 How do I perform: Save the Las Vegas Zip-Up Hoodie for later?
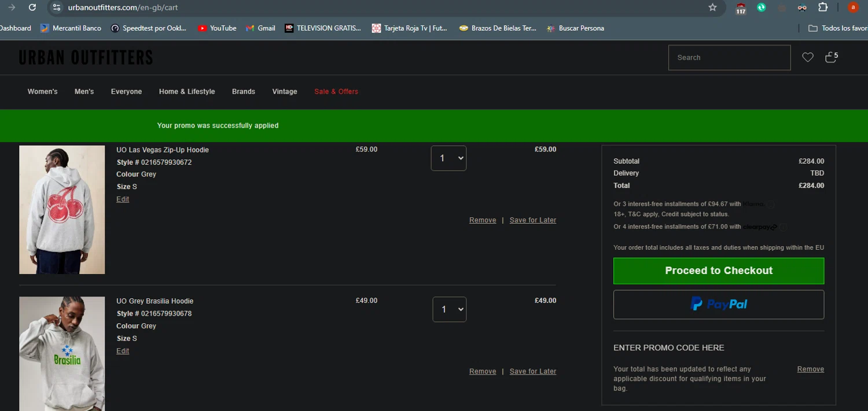point(533,220)
